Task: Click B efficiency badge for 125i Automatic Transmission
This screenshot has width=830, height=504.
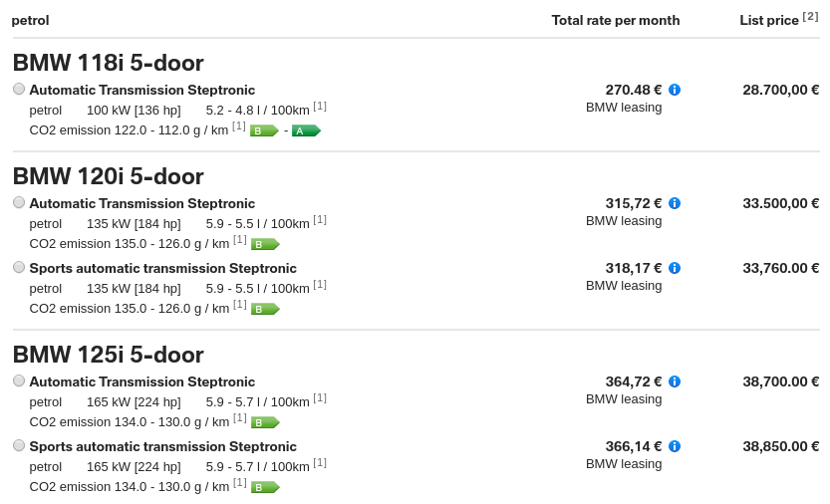Action: point(265,422)
